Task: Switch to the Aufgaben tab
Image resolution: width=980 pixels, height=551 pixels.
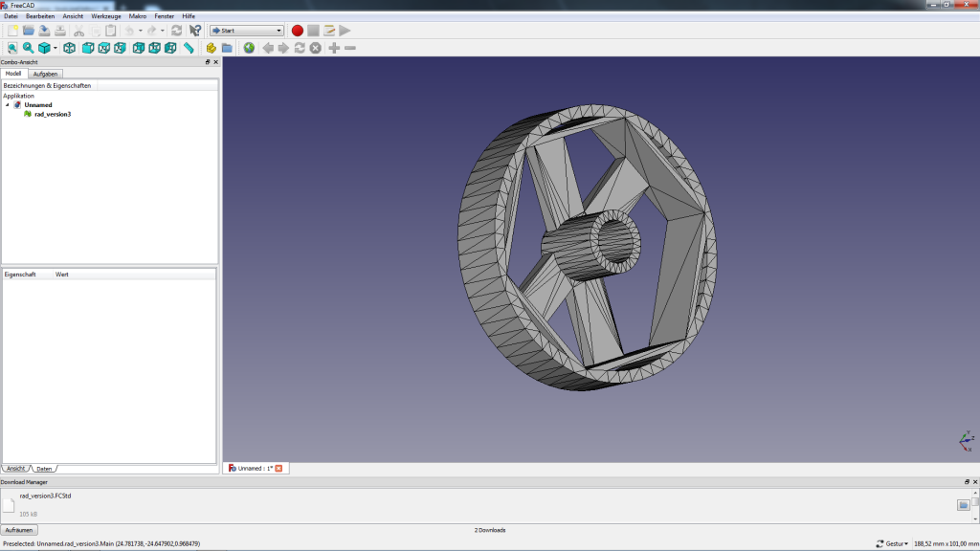Action: coord(45,74)
